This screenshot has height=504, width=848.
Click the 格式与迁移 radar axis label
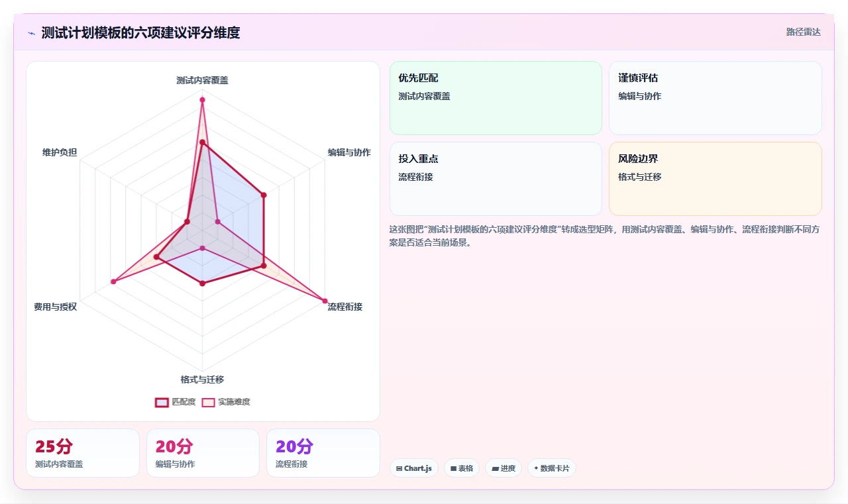(x=202, y=379)
